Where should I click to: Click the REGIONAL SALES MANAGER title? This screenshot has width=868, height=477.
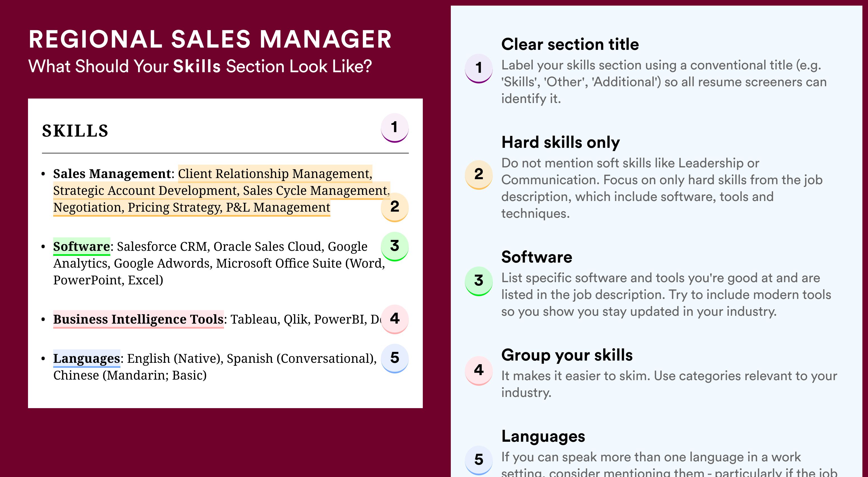(210, 39)
